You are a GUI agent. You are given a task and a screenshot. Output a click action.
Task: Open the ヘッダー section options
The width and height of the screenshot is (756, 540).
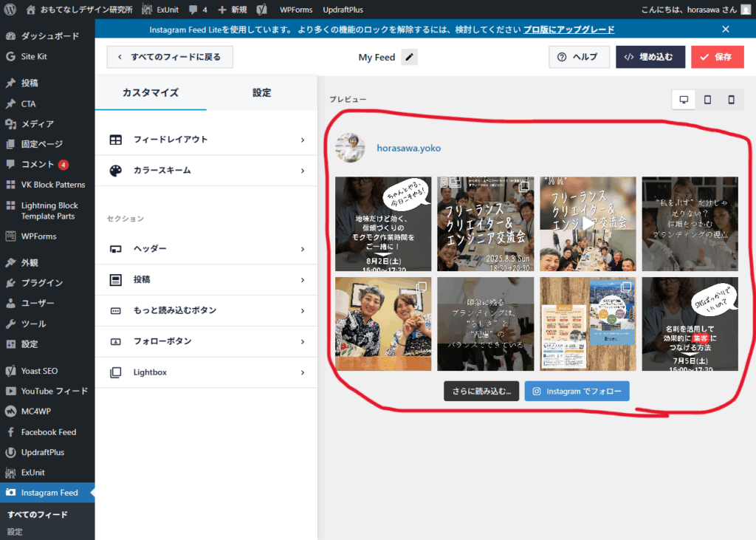[206, 249]
